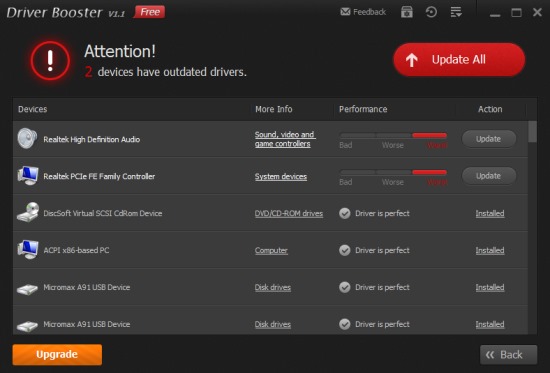Click the checkmark icon for DiscSoft driver status

coord(345,213)
